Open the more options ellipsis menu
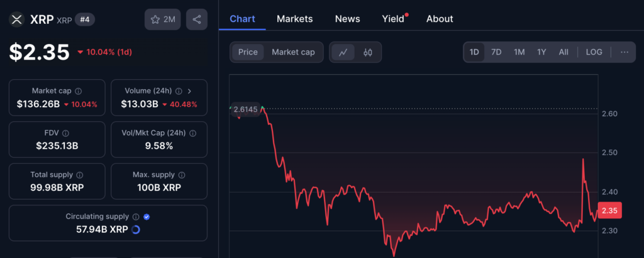The width and height of the screenshot is (644, 258). pos(624,52)
